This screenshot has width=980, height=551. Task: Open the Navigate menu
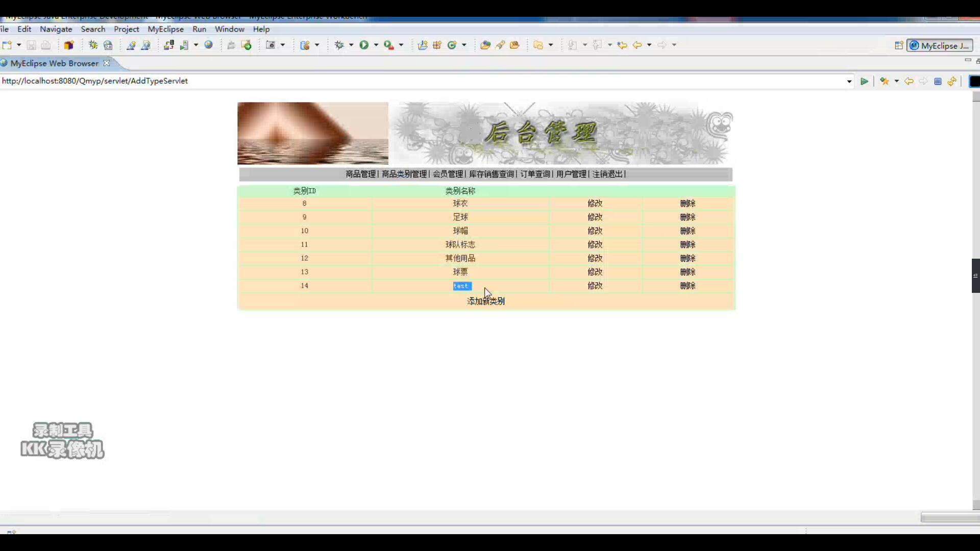tap(56, 29)
